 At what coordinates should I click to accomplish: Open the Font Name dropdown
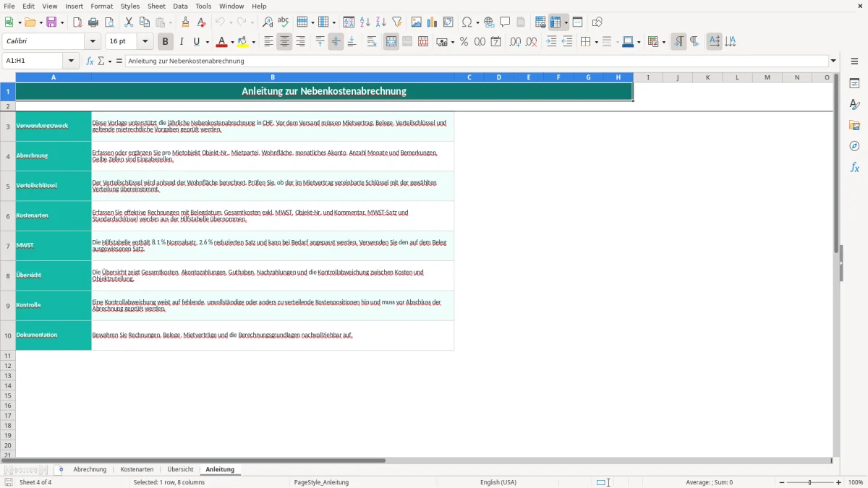tap(93, 42)
